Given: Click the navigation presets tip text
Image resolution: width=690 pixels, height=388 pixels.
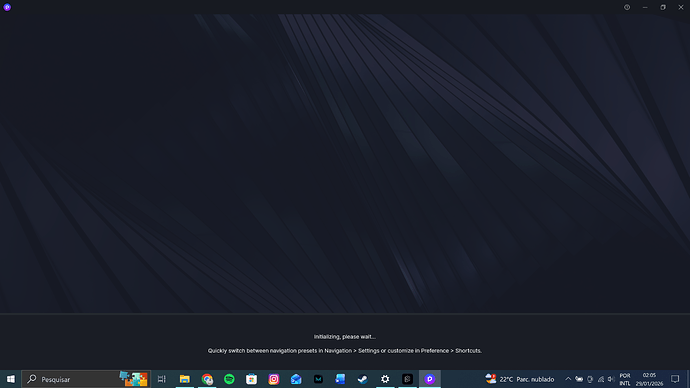Looking at the screenshot, I should point(345,351).
